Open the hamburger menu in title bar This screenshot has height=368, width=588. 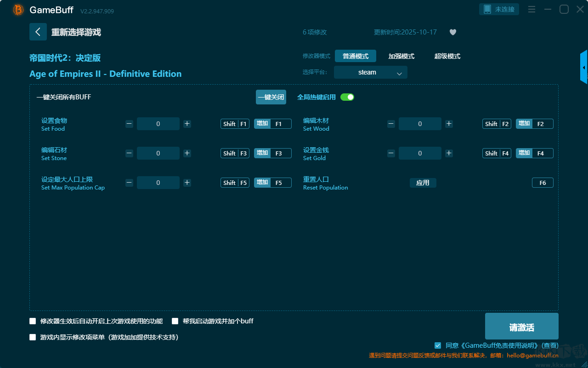[531, 9]
